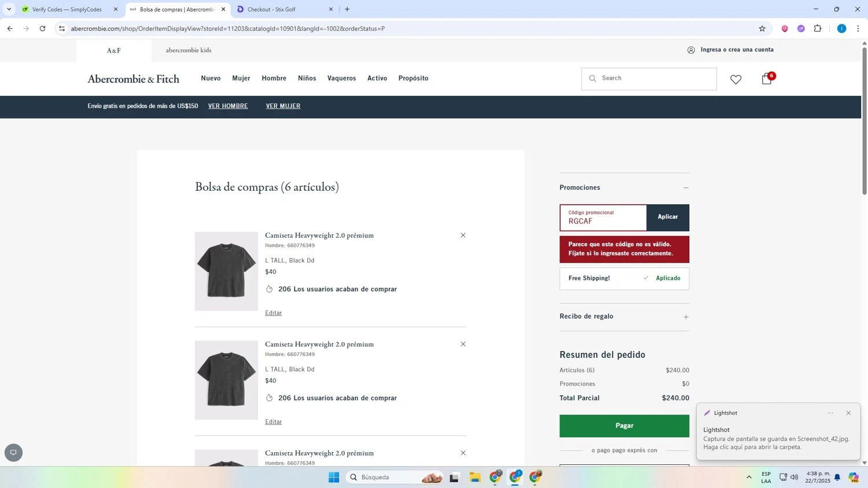Go back with the browser back arrow
The image size is (868, 488).
point(10,28)
